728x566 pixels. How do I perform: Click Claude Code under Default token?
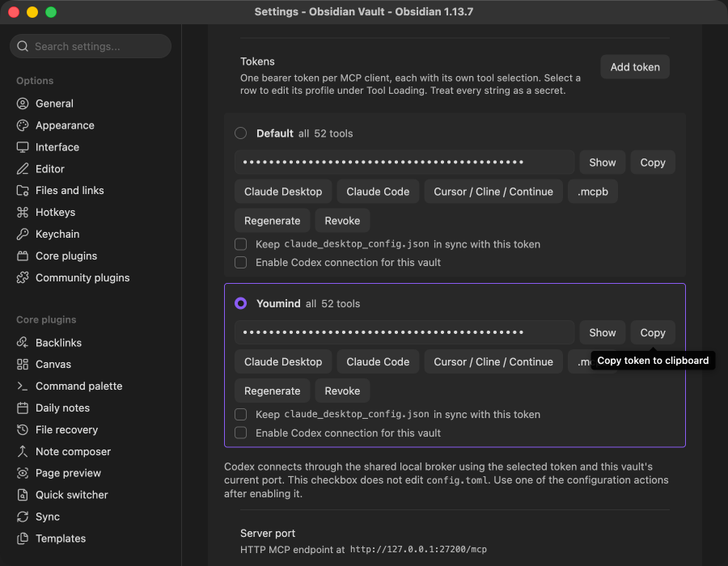point(378,192)
